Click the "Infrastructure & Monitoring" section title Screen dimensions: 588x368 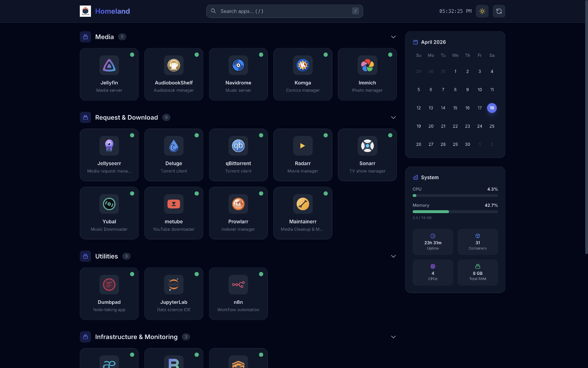136,337
